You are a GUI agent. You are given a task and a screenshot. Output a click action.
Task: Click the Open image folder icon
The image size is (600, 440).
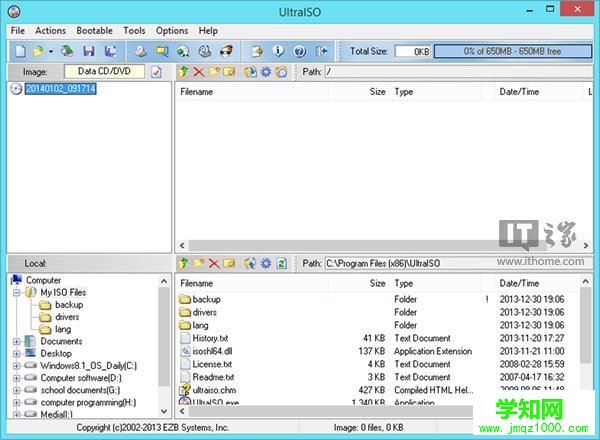click(38, 51)
